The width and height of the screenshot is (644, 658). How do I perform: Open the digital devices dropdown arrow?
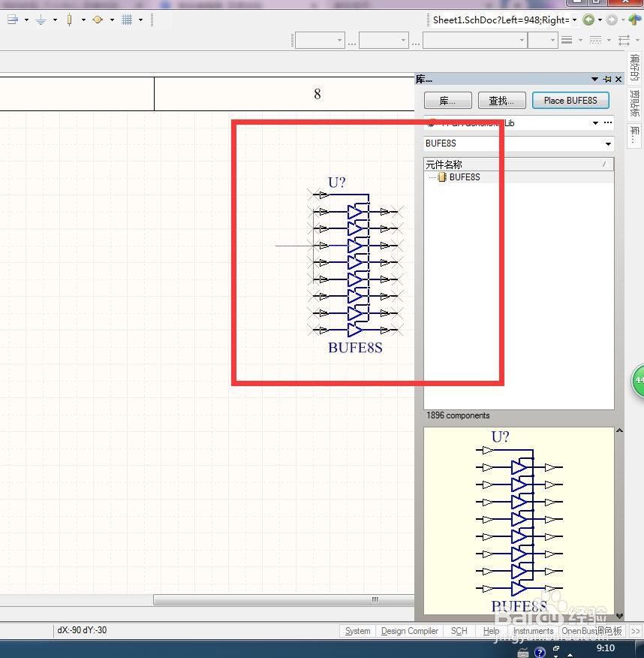tap(83, 20)
